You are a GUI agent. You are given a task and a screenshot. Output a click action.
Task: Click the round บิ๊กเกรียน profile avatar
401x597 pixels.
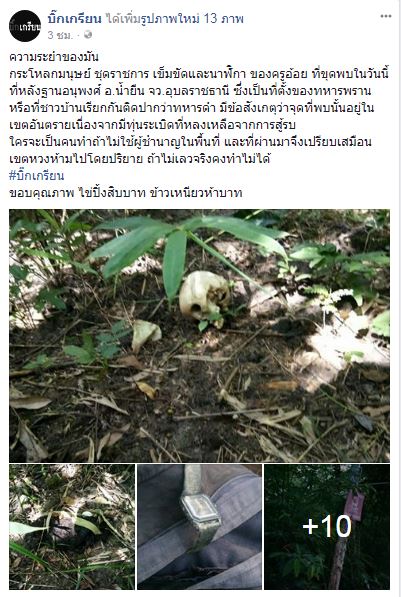(x=25, y=26)
